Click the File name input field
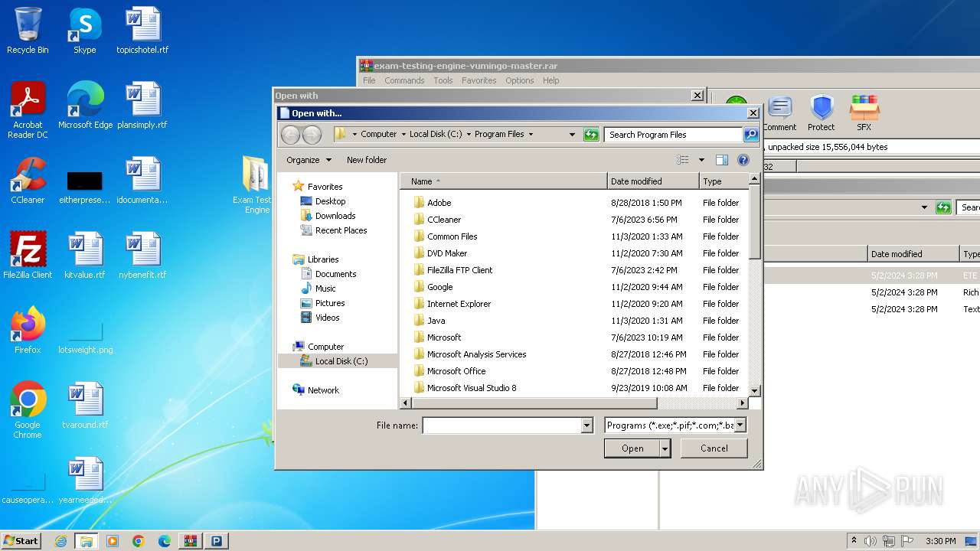 point(502,425)
